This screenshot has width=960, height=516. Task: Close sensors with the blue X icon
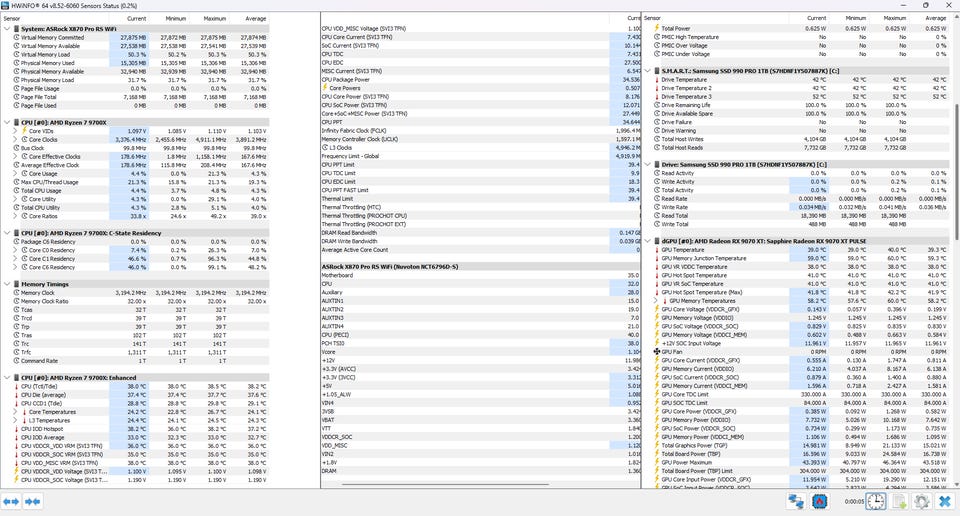(x=945, y=502)
